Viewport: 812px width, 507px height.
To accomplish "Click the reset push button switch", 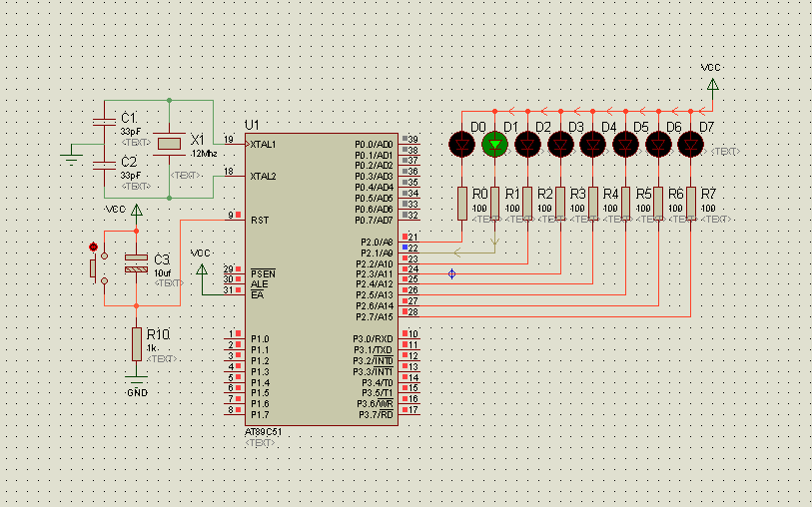I will pyautogui.click(x=99, y=268).
